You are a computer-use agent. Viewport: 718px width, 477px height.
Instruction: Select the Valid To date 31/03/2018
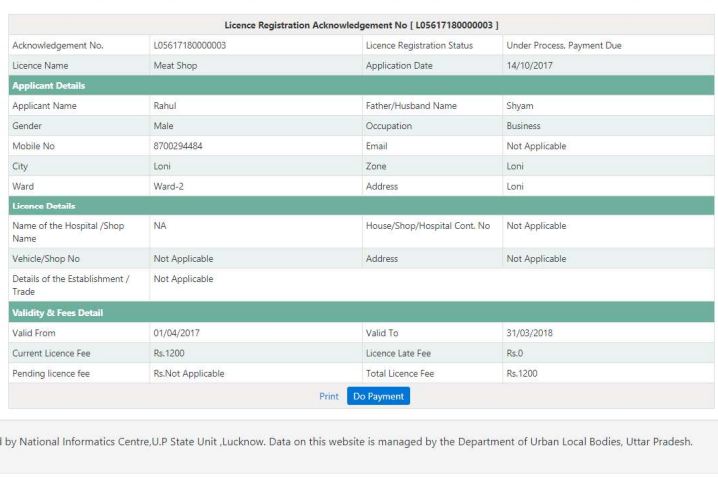[531, 333]
